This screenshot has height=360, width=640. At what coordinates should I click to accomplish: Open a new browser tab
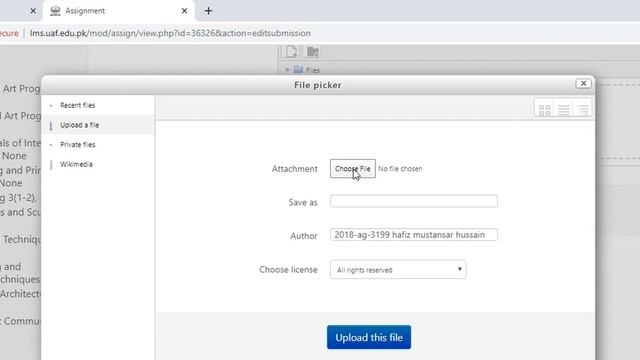point(208,11)
